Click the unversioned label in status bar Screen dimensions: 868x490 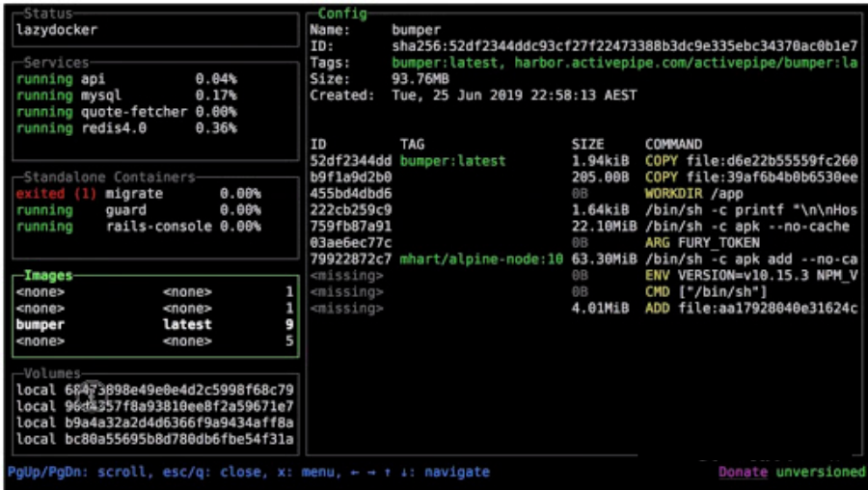click(x=821, y=472)
